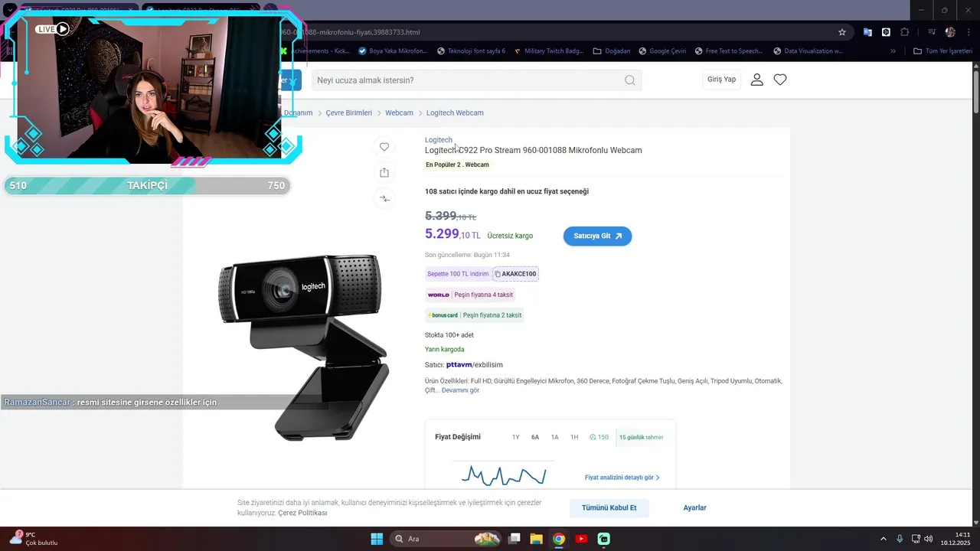
Task: Open the browser extensions puzzle icon
Action: coord(905,32)
